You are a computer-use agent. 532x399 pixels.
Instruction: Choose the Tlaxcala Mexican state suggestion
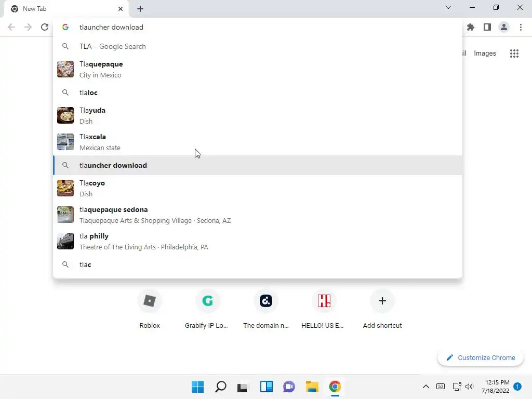click(x=258, y=142)
